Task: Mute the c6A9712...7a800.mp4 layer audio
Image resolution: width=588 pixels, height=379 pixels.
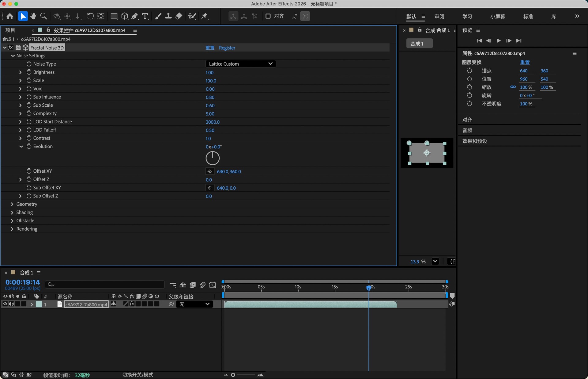Action: [11, 304]
